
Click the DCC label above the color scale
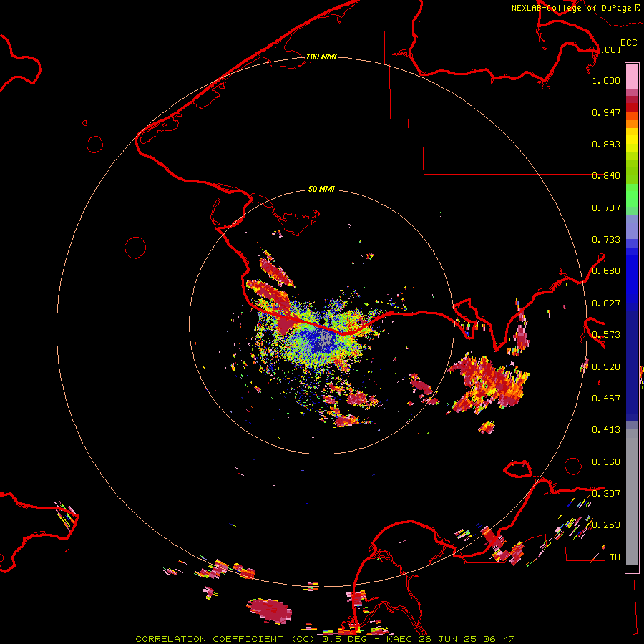[628, 43]
